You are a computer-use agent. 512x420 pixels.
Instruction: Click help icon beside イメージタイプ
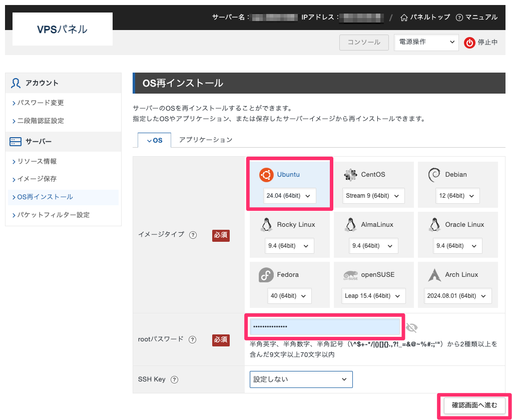193,235
